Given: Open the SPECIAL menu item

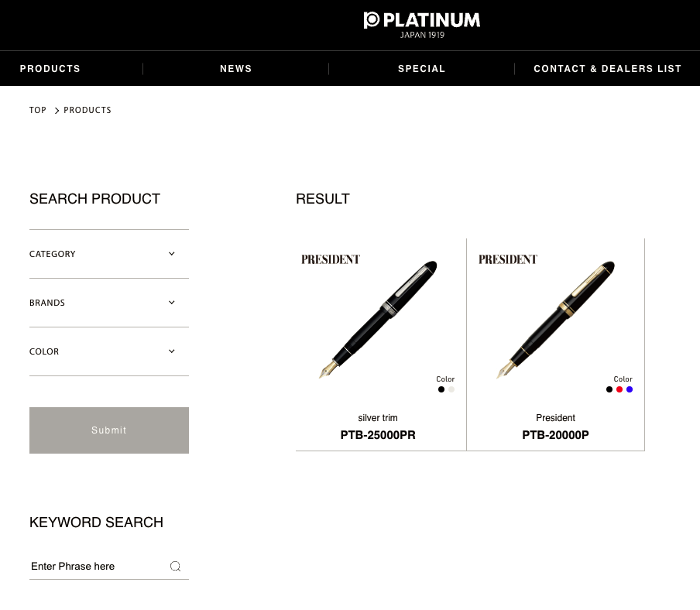Looking at the screenshot, I should coord(422,69).
